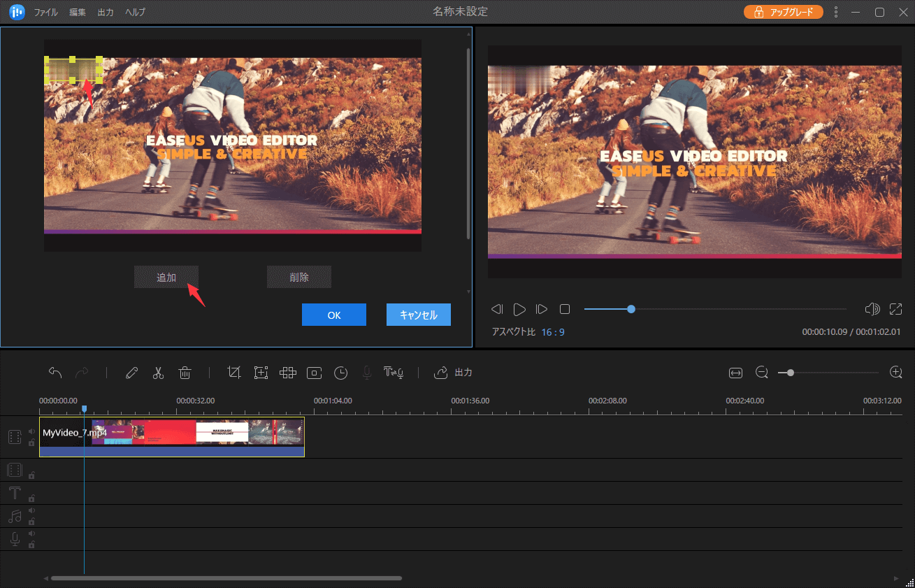Select the mosaic tool icon
This screenshot has height=588, width=915.
[x=288, y=373]
